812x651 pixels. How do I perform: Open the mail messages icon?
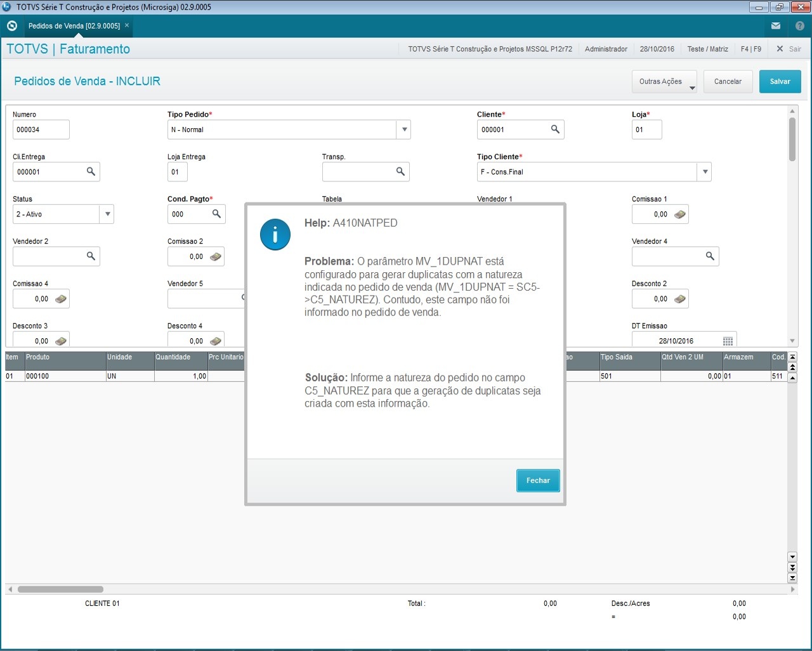tap(776, 26)
